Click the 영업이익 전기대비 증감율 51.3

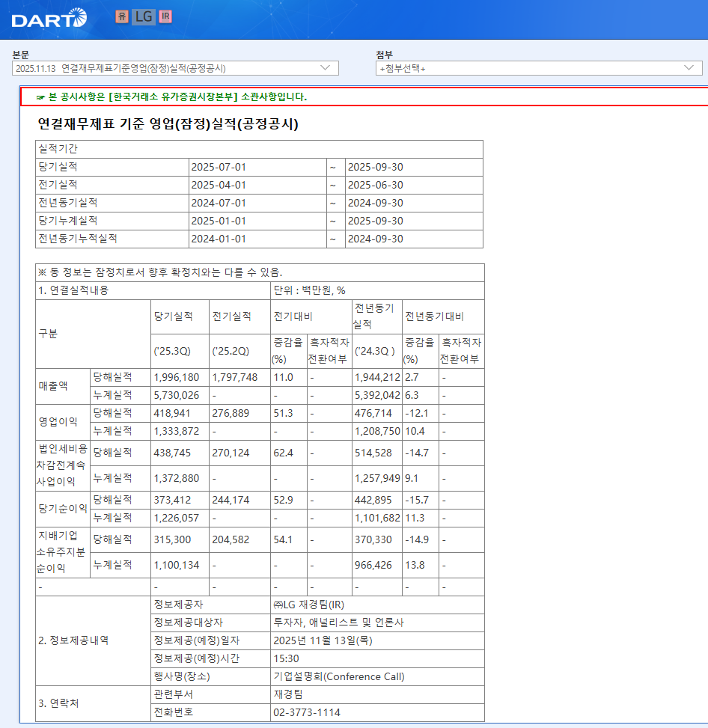284,413
